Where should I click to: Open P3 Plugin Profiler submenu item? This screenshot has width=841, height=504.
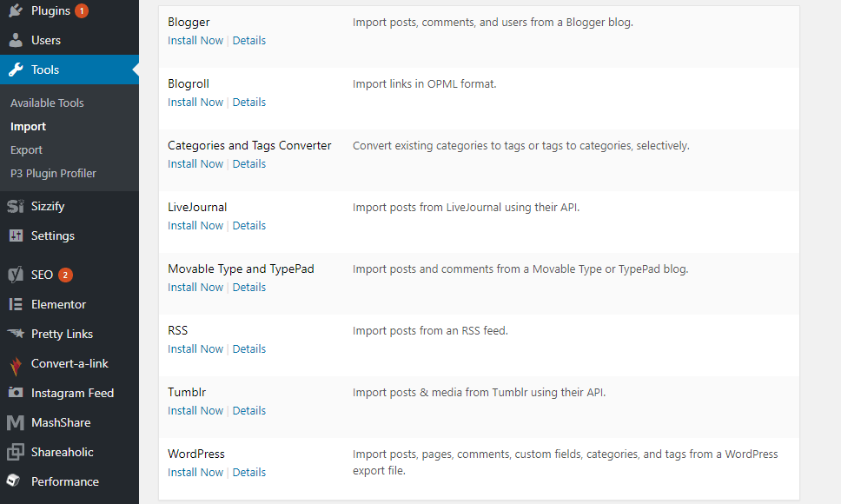pyautogui.click(x=53, y=173)
